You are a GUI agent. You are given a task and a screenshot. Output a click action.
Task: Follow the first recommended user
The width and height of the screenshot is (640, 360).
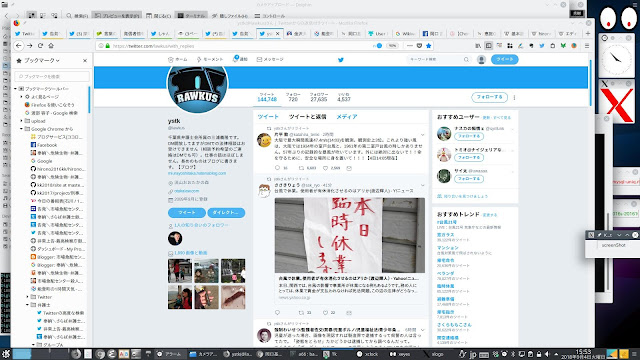click(469, 136)
